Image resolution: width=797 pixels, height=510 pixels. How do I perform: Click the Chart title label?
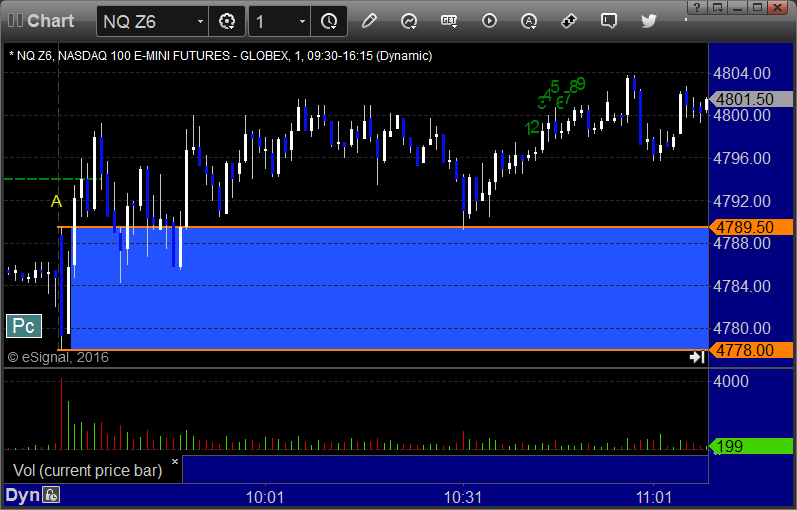[x=50, y=21]
